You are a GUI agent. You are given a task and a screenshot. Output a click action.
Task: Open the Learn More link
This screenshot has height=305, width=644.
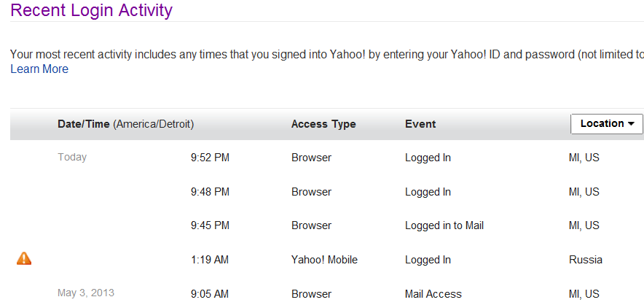pos(39,69)
